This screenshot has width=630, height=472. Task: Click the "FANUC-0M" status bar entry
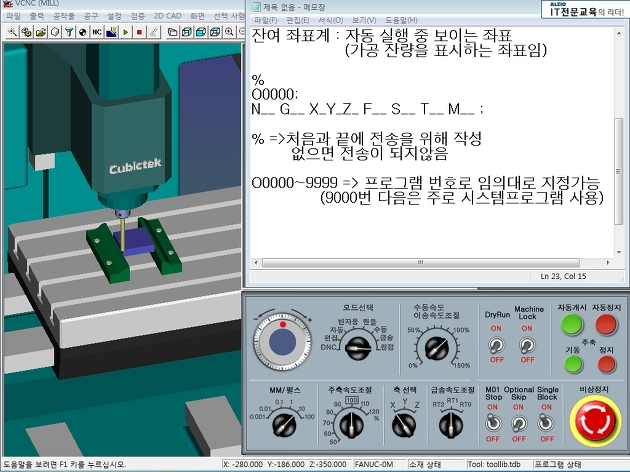tap(374, 464)
